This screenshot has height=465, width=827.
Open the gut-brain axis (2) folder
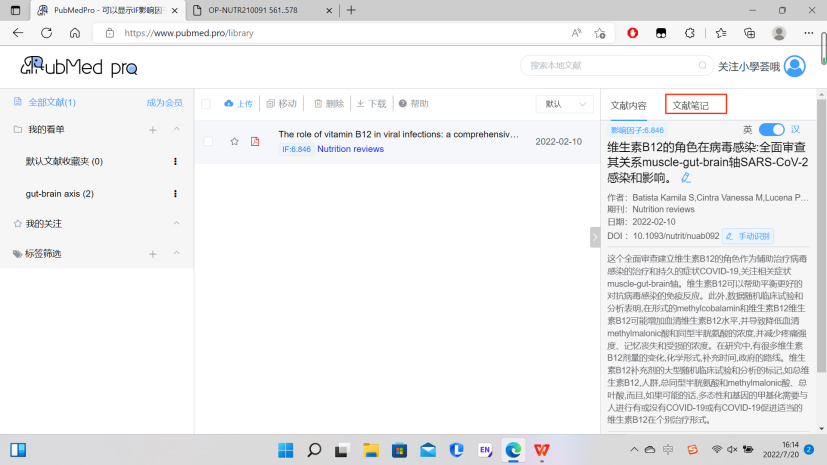(60, 193)
